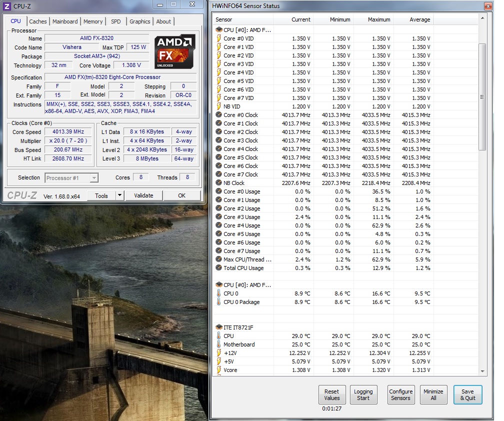Click the AMD FX-8320 name field
504x421 pixels.
(x=97, y=38)
